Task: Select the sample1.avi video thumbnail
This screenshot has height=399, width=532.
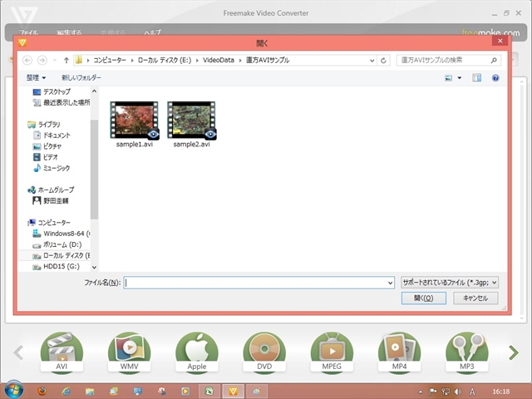Action: 134,121
